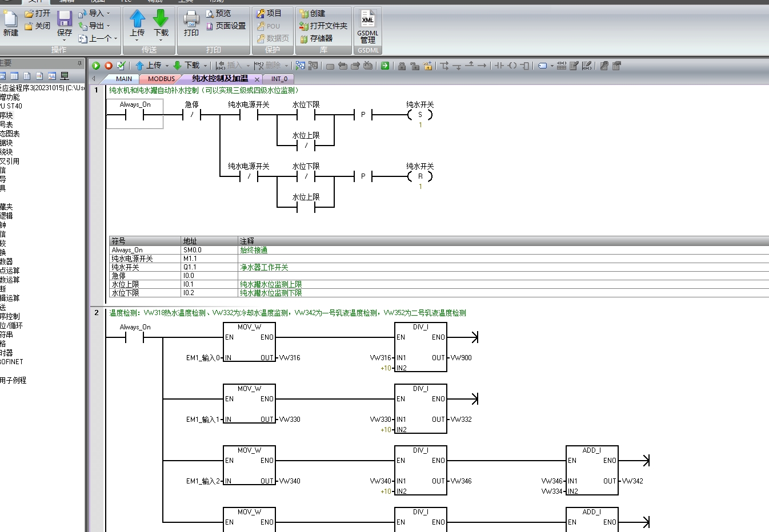769x532 pixels.
Task: Toggle the auto-hide pin on 主要 panel
Action: 79,63
